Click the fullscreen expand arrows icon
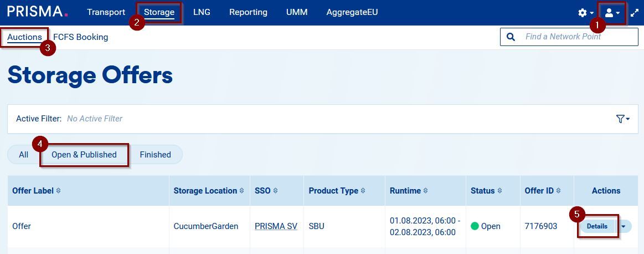Image resolution: width=644 pixels, height=254 pixels. tap(635, 13)
